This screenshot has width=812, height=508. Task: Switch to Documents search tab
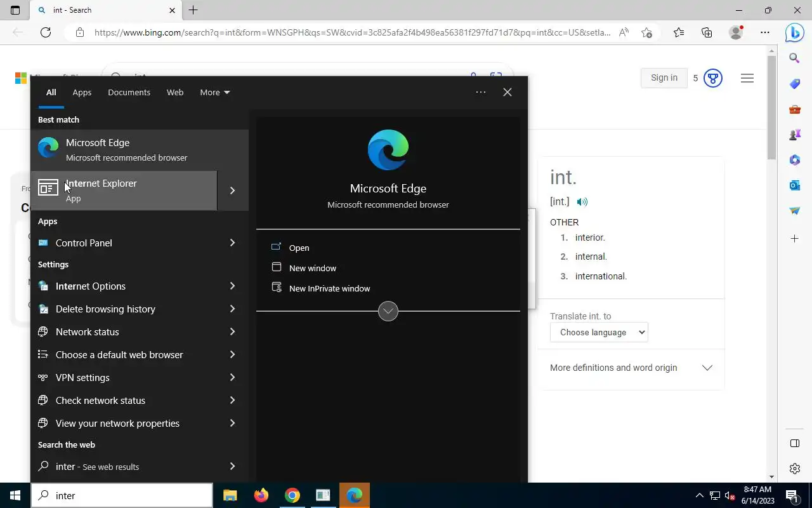coord(129,92)
